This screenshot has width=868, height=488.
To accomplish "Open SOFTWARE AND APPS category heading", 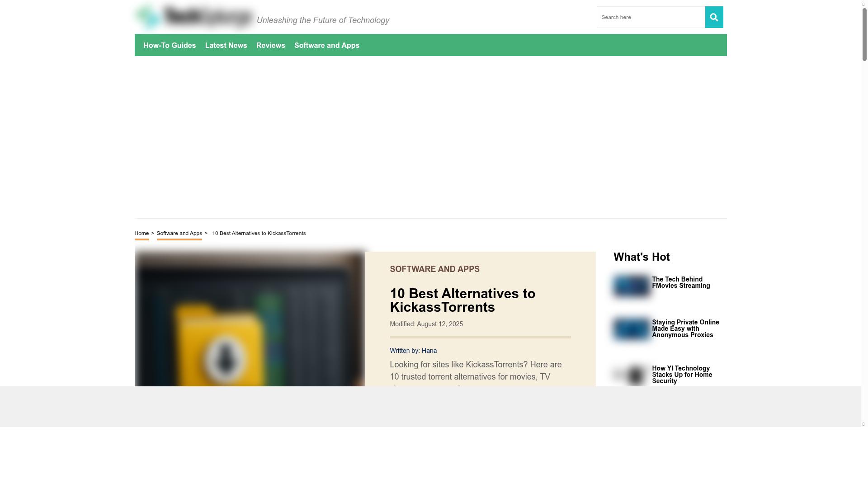I will point(434,269).
